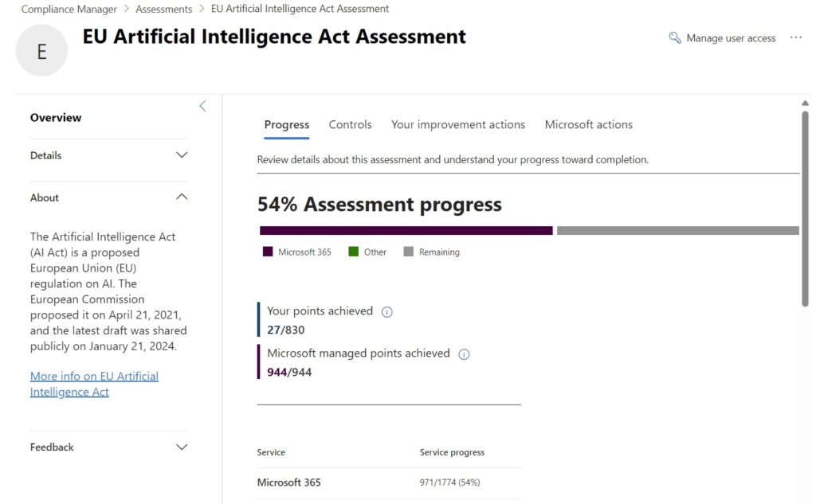Click the info icon beside Microsoft managed points achieved
Screen dimensions: 816x504
[464, 354]
